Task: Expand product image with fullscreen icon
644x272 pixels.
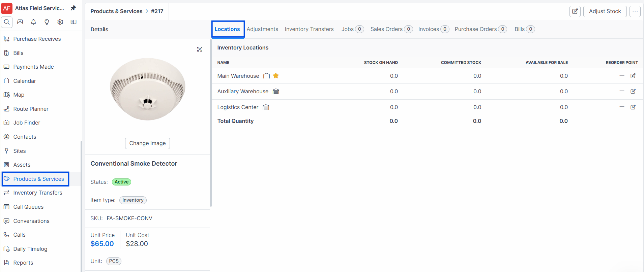Action: pyautogui.click(x=200, y=49)
